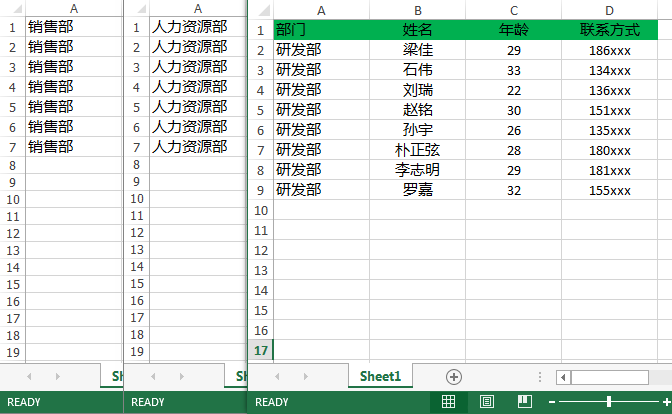Image resolution: width=672 pixels, height=414 pixels.
Task: Select the phone cell 180xxx
Action: tap(609, 150)
